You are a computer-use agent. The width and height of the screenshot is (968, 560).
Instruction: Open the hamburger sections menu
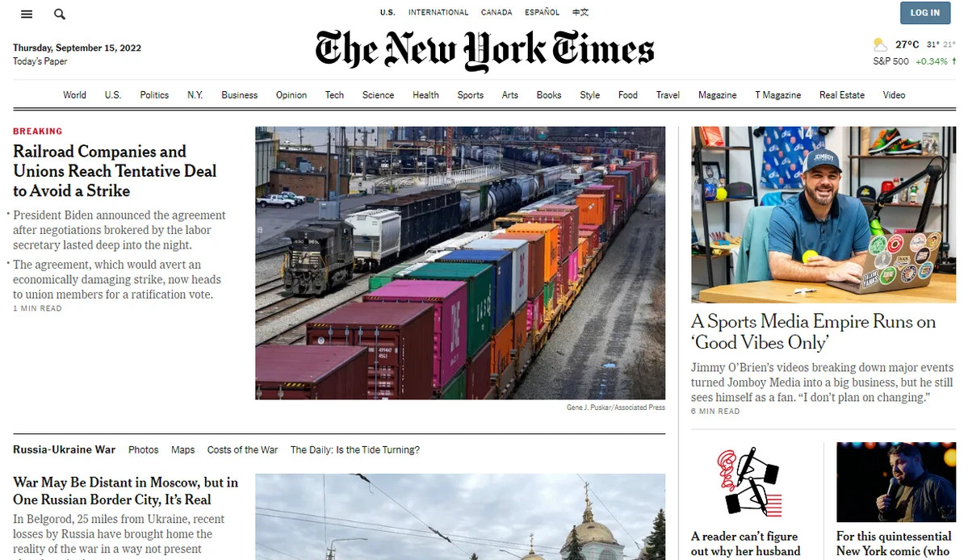click(27, 15)
